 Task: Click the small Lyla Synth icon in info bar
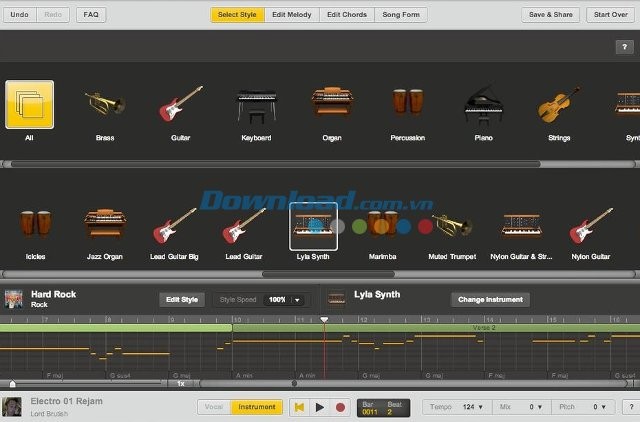pos(337,299)
